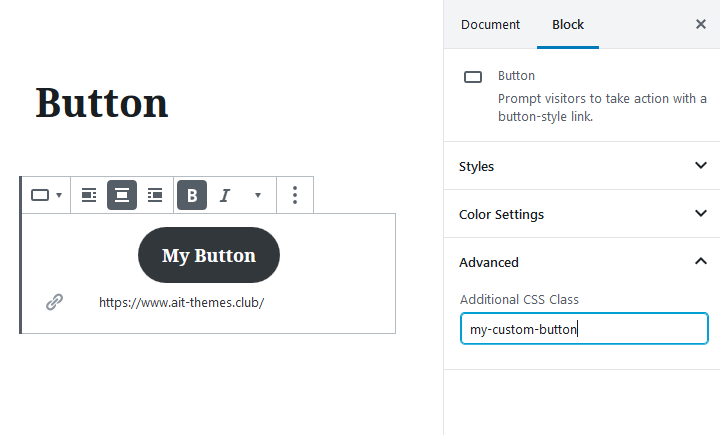Align the button block right
Image resolution: width=720 pixels, height=435 pixels.
155,195
